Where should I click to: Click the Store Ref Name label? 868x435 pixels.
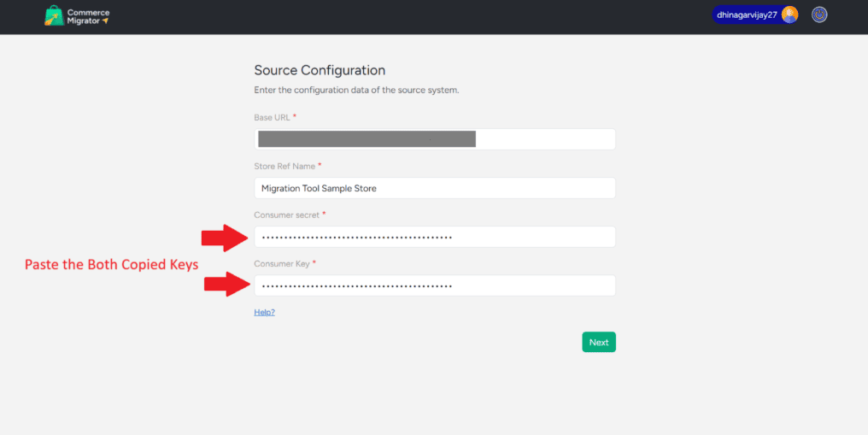[284, 166]
